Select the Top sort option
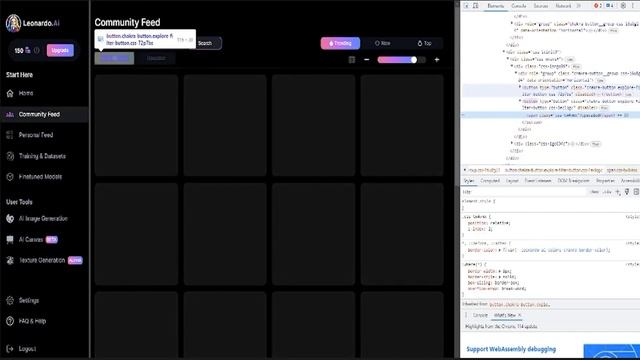This screenshot has height=360, width=640. (x=424, y=43)
